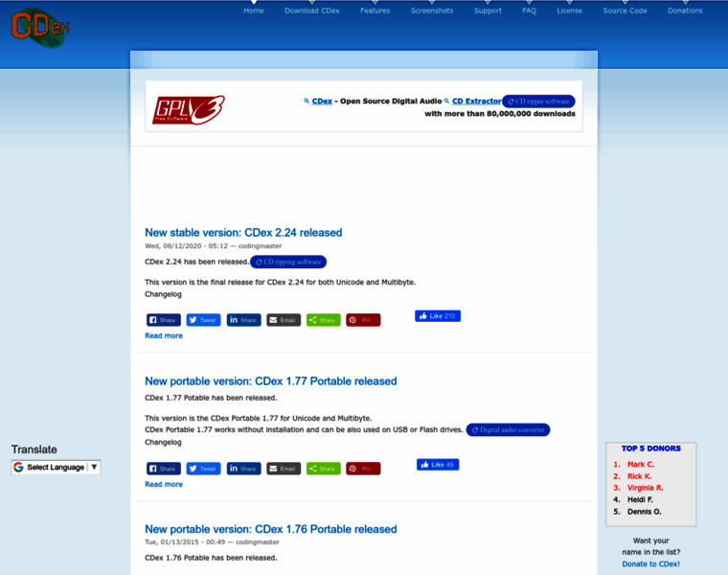This screenshot has width=728, height=575.
Task: Like the CDex 1.77 post (49 likes)
Action: (x=438, y=465)
